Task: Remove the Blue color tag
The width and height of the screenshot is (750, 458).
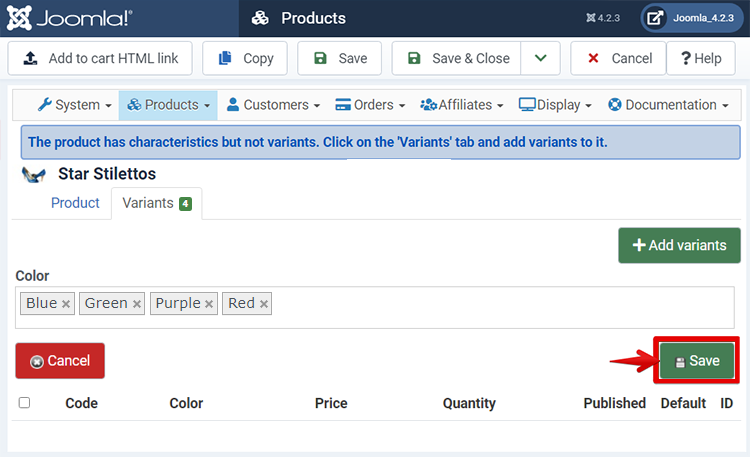Action: (x=66, y=304)
